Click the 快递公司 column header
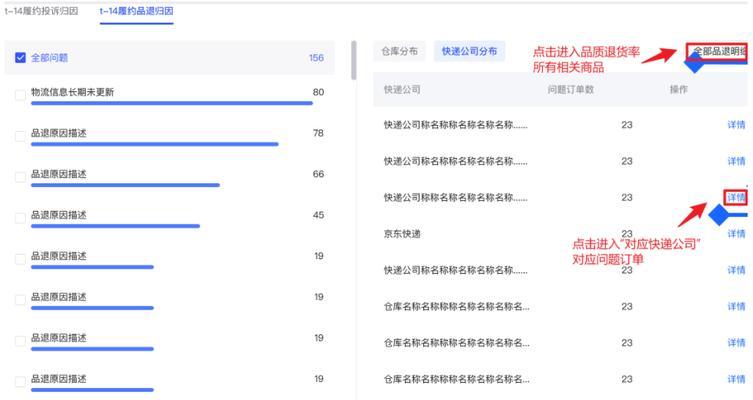This screenshot has width=753, height=400. 402,89
